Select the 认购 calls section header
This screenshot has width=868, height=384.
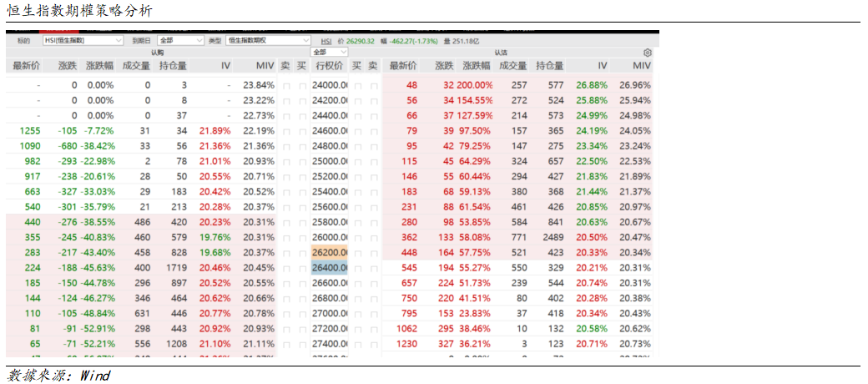pos(157,52)
